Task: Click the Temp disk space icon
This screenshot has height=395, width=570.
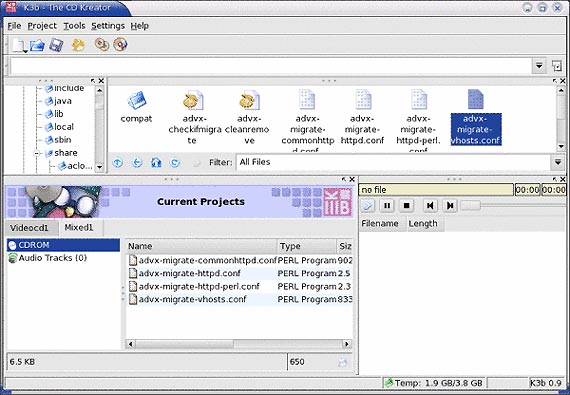Action: coord(389,383)
